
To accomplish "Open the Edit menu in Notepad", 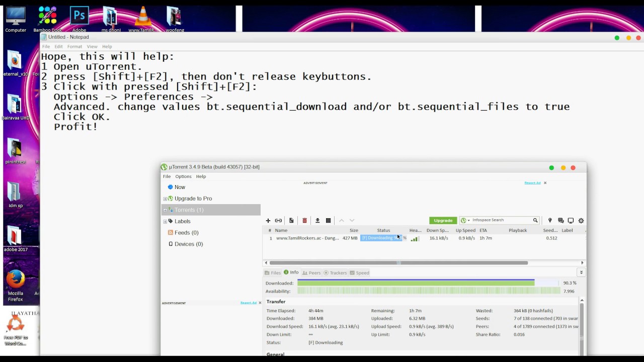I will point(59,47).
